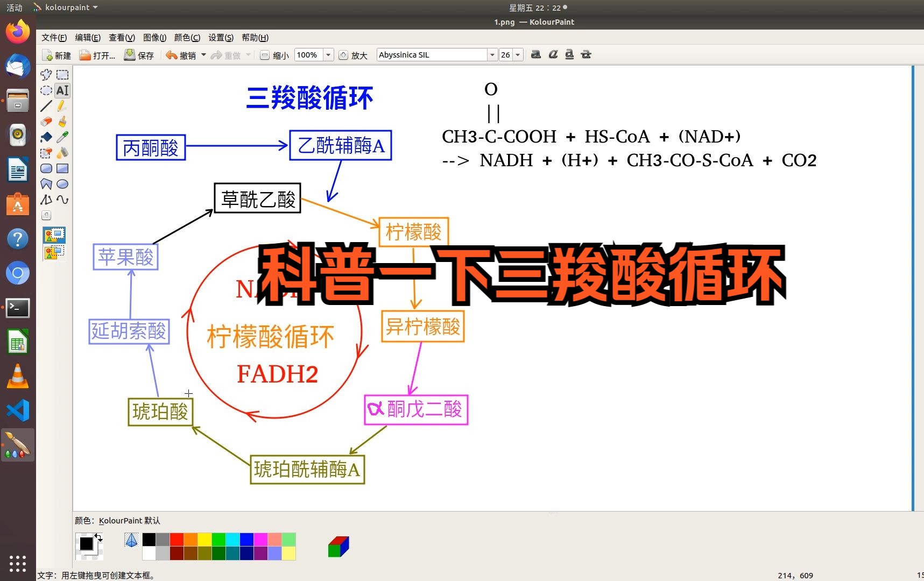Select the Flood Fill bucket tool

46,137
